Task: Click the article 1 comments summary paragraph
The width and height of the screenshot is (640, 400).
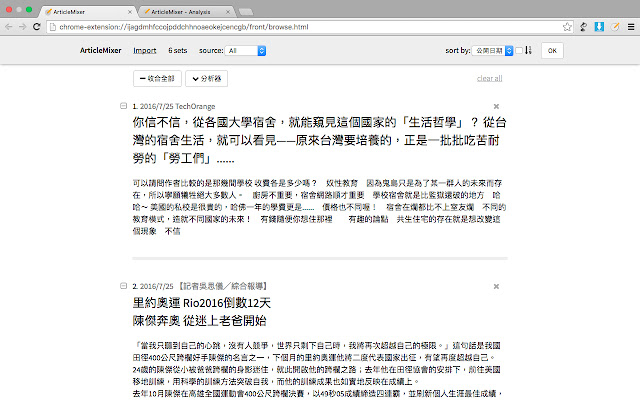Action: pos(320,207)
